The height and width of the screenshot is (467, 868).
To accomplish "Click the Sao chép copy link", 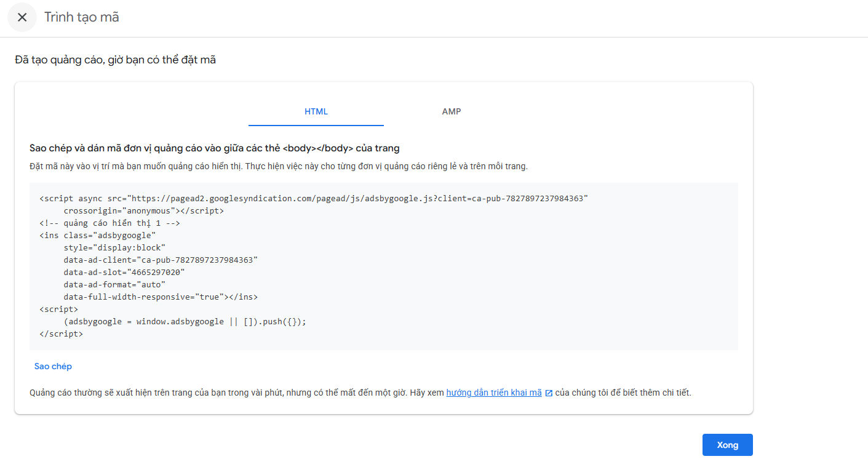I will pyautogui.click(x=53, y=366).
